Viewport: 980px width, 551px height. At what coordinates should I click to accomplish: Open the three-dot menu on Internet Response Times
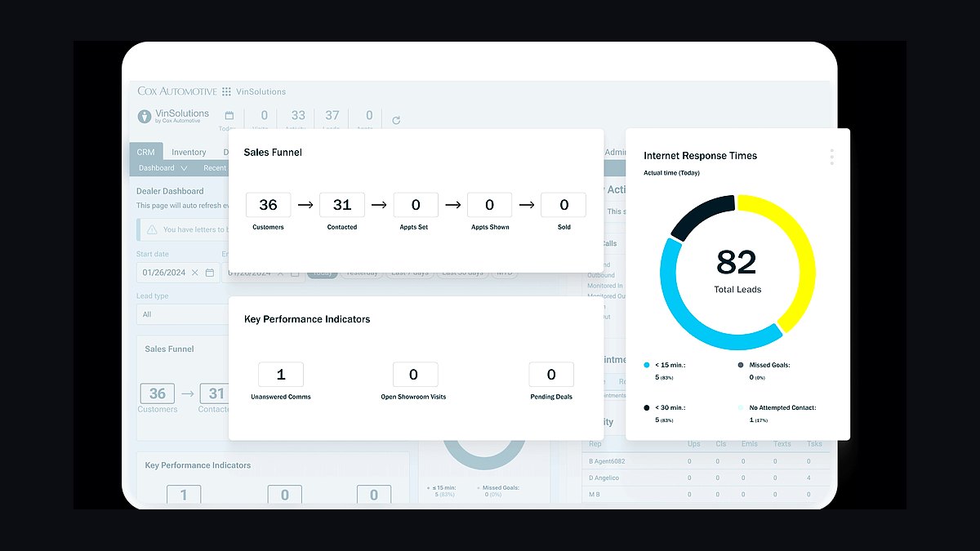[831, 157]
